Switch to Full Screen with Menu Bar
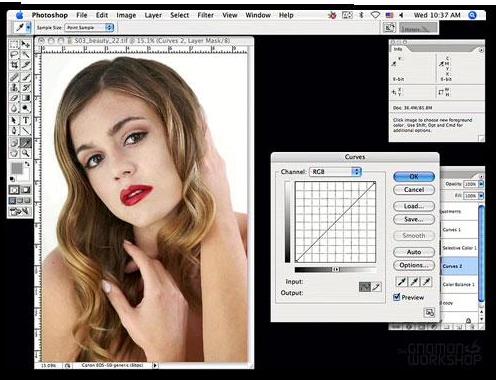The height and width of the screenshot is (380, 496). (x=20, y=201)
